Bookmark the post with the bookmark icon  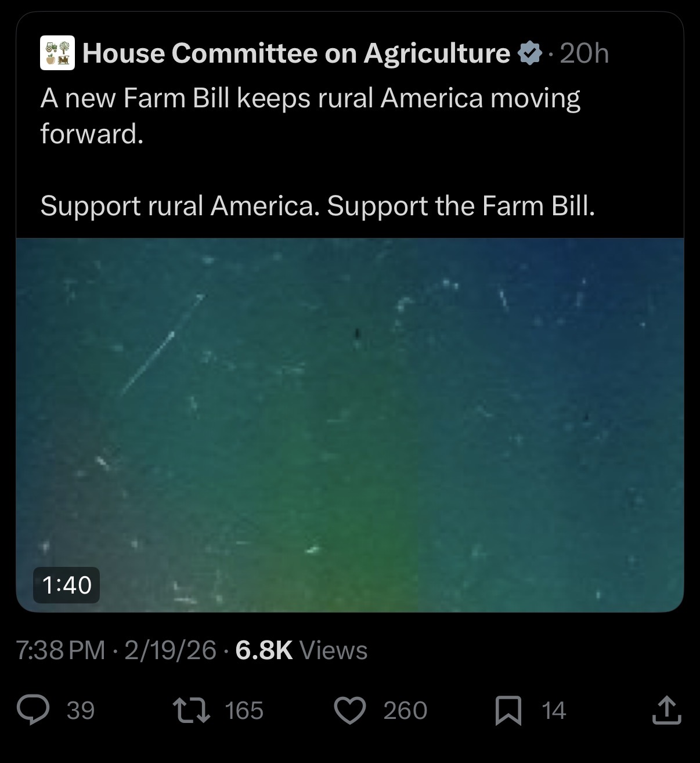click(508, 710)
